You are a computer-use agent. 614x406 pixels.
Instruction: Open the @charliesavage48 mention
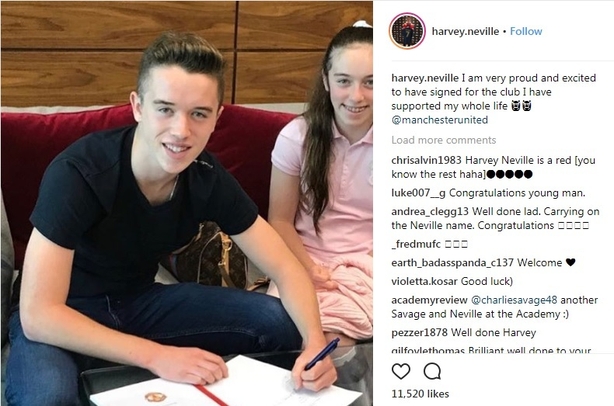(x=514, y=300)
